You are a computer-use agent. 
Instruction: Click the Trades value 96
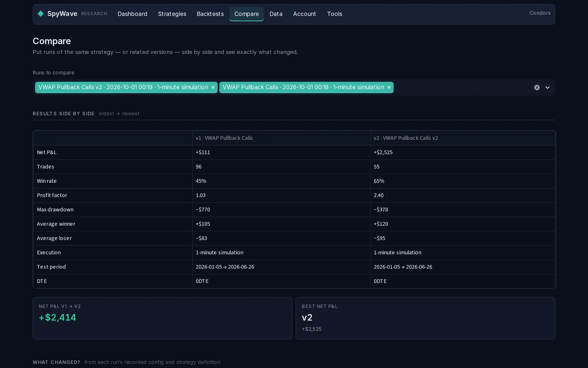pos(198,167)
